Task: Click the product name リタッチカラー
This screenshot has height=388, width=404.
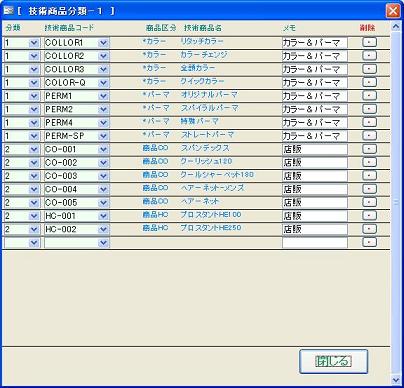Action: (x=202, y=42)
